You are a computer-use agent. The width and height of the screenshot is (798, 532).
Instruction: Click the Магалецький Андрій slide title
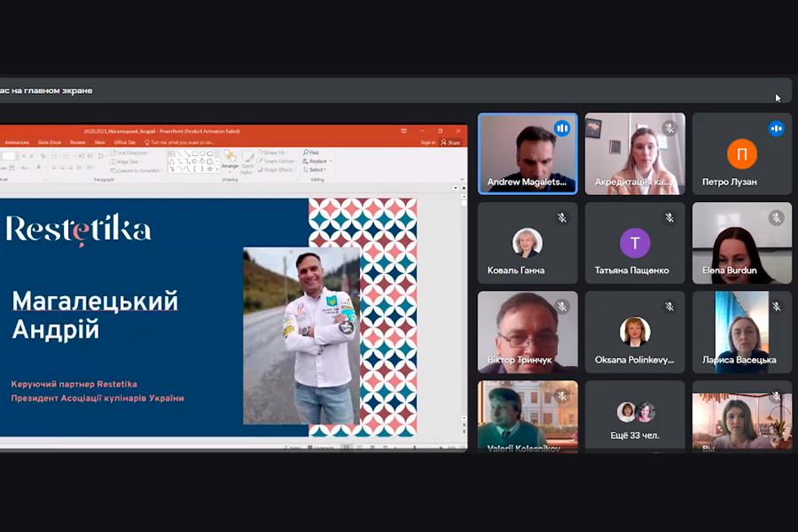95,315
